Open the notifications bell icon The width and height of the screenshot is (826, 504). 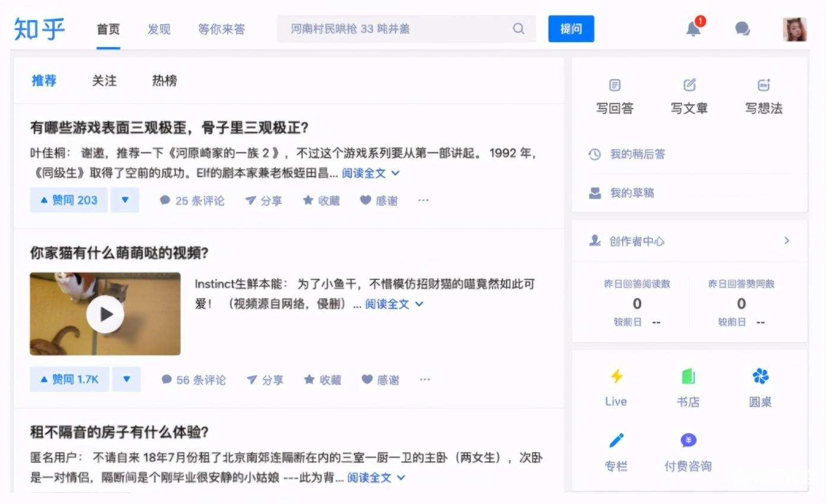pyautogui.click(x=693, y=29)
